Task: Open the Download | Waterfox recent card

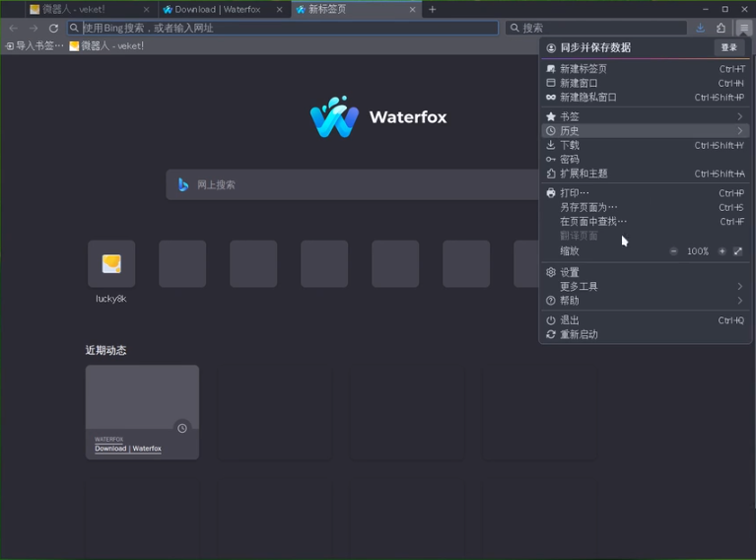Action: [142, 412]
